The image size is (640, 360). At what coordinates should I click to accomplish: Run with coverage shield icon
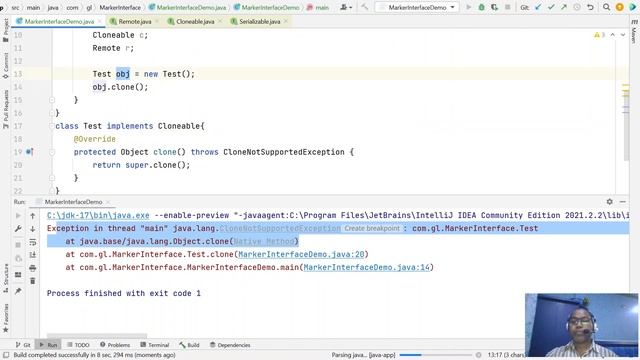(494, 7)
